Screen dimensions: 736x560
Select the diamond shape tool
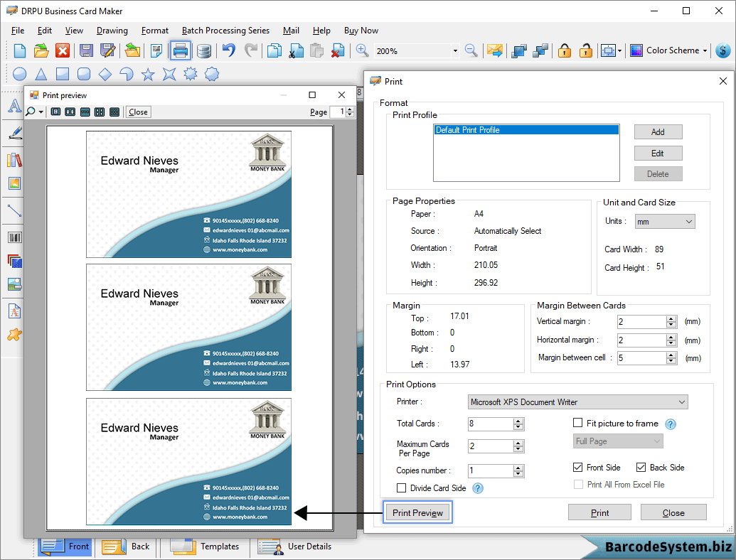tap(105, 74)
